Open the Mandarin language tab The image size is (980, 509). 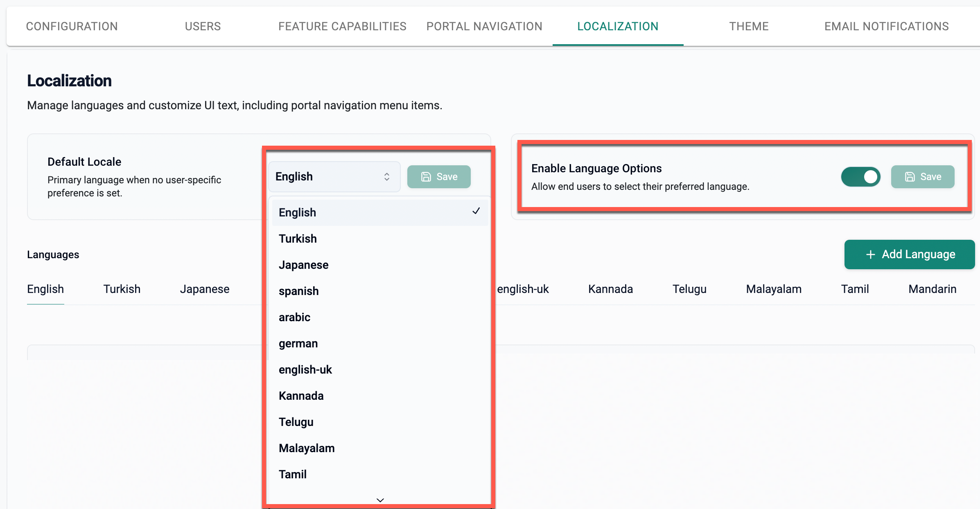(x=932, y=289)
